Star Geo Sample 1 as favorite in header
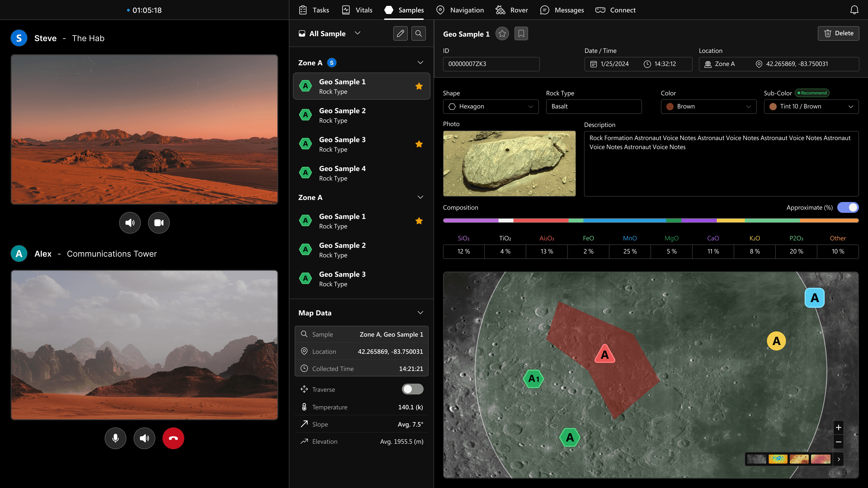Screen dimensions: 868x488 tap(502, 34)
